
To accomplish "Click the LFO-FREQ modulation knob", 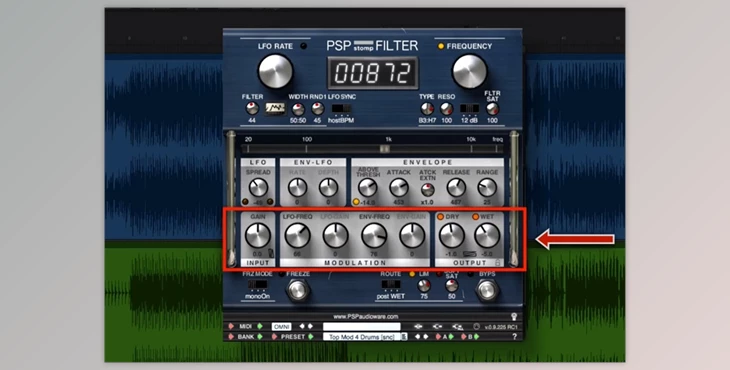I will click(x=297, y=235).
